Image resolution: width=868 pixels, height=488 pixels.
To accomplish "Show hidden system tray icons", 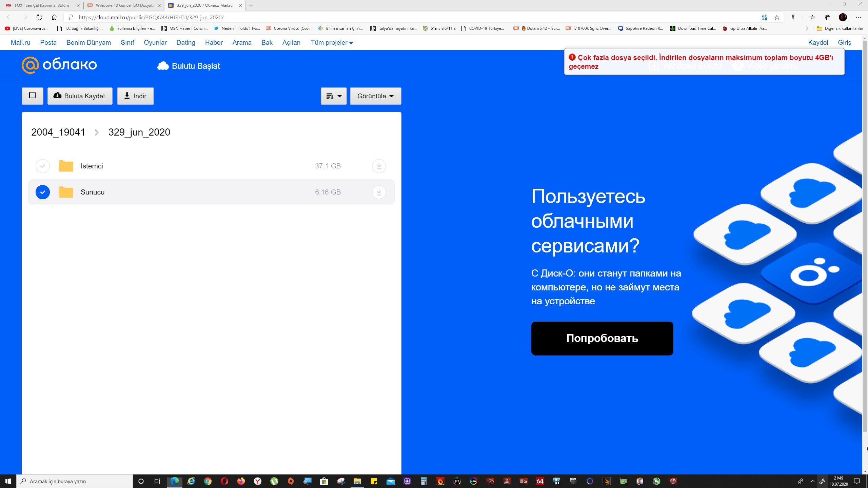I will pyautogui.click(x=812, y=481).
